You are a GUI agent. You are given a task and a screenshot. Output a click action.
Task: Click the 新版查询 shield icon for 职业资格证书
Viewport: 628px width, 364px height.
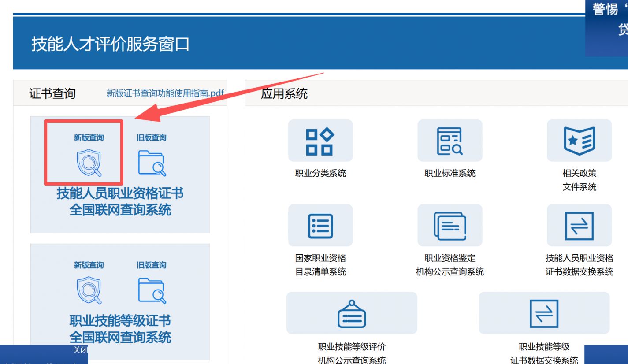coord(89,163)
